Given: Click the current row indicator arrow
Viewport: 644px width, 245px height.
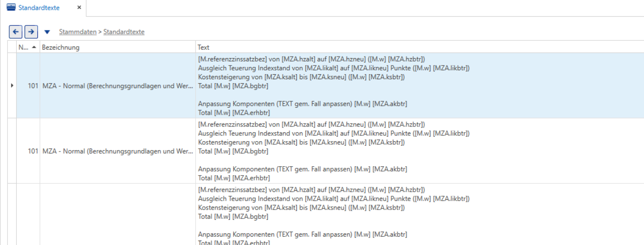Looking at the screenshot, I should pyautogui.click(x=12, y=86).
